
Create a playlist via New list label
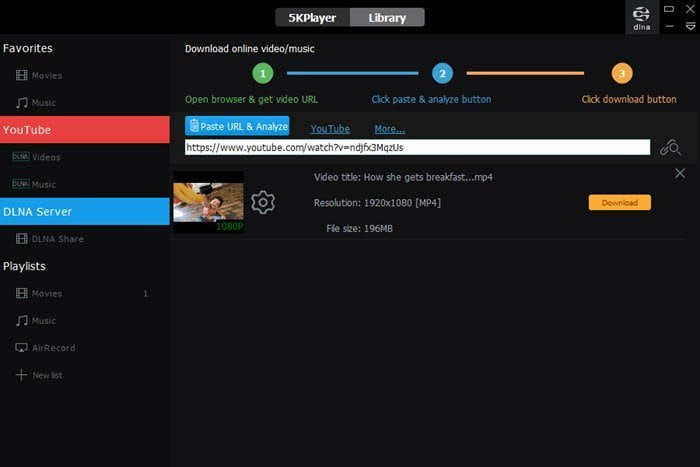click(x=47, y=375)
